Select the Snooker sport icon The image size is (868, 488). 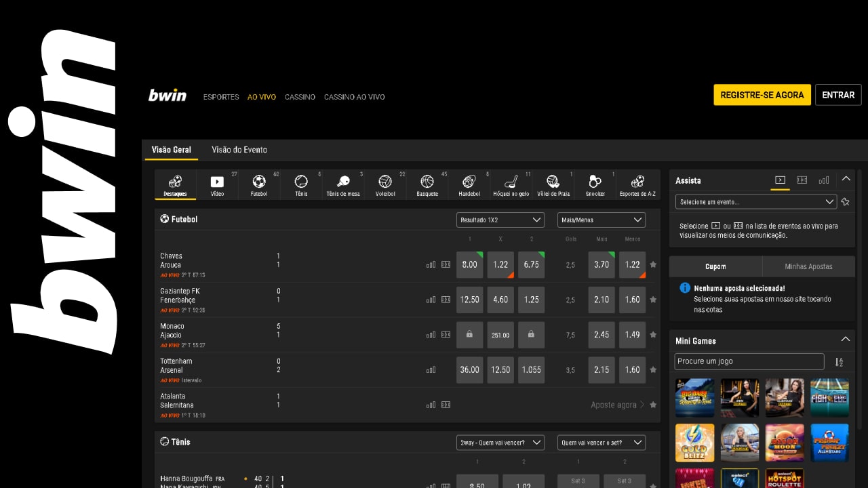tap(595, 184)
